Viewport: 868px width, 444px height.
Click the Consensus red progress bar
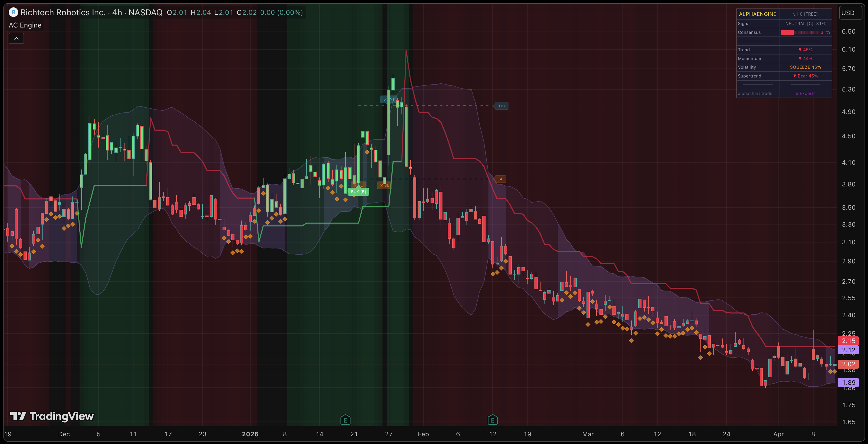(800, 32)
